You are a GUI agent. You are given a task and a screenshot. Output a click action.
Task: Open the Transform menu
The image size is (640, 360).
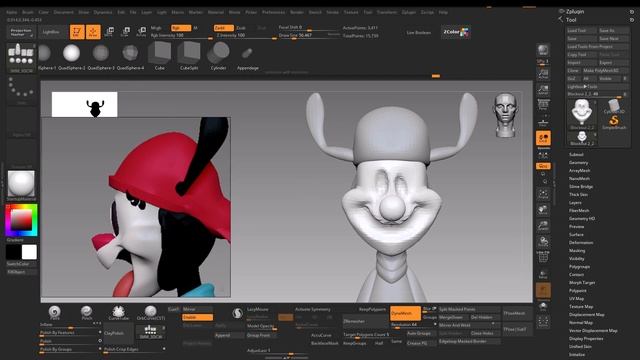387,12
